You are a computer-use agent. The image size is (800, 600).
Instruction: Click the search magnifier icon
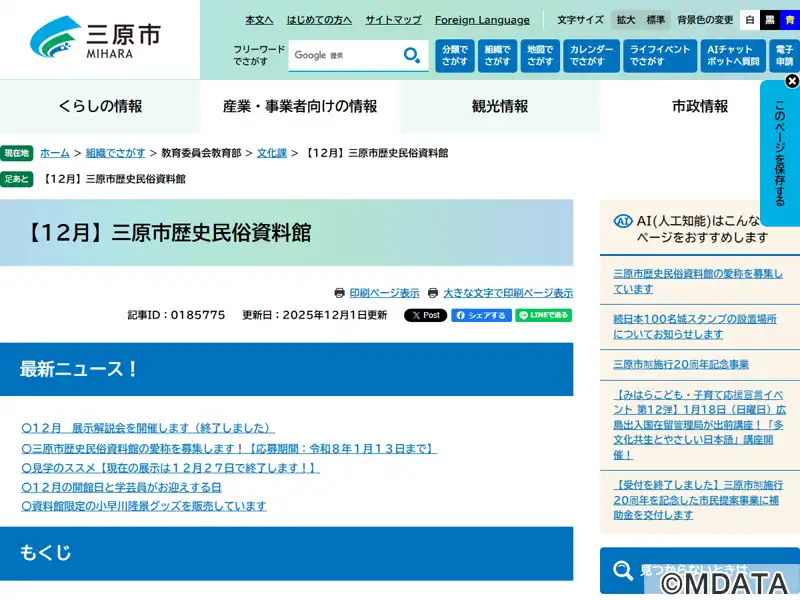(x=412, y=56)
